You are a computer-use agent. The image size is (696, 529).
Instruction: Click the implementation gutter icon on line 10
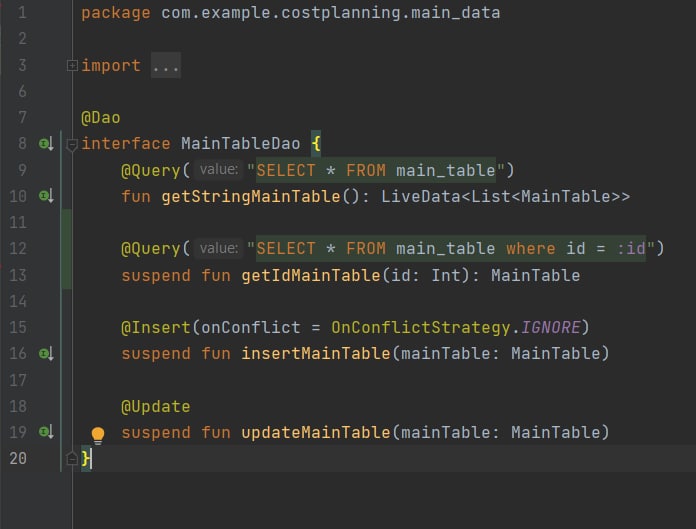[46, 196]
